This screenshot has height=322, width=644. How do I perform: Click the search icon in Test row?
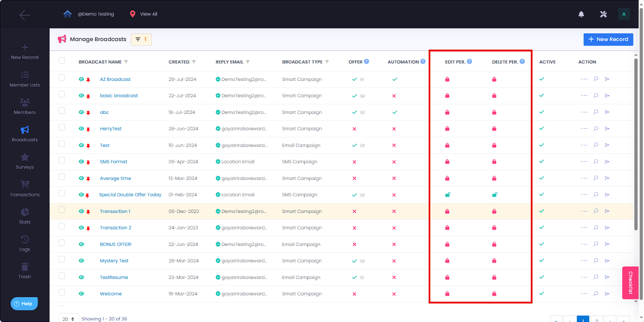[x=596, y=145]
